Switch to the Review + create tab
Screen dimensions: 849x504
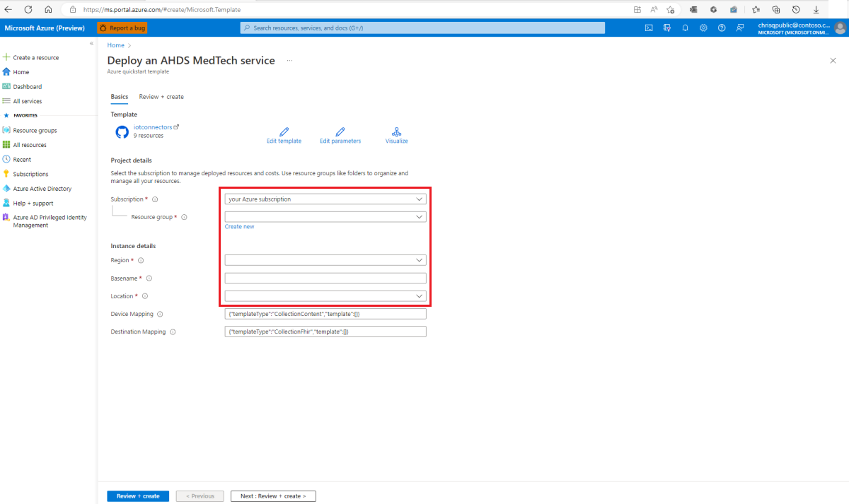tap(161, 97)
